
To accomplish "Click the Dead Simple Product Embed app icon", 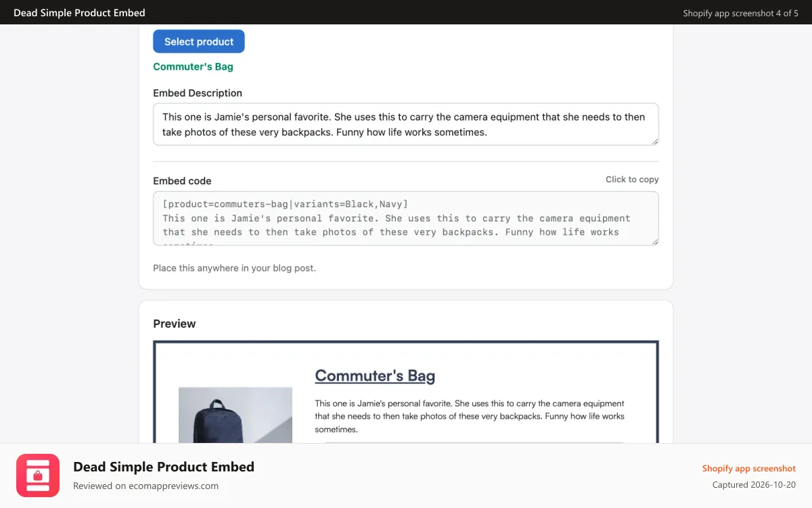I will 38,475.
